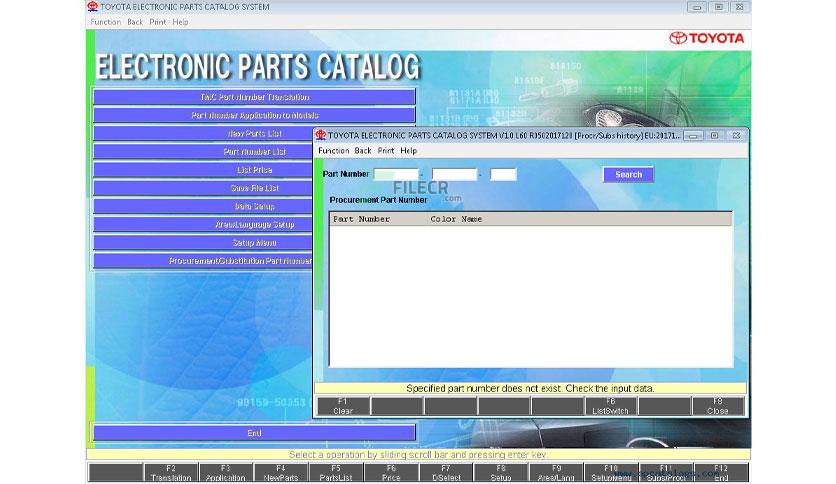Viewport: 836px width, 484px height.
Task: Open the Save File List option
Action: [x=203, y=188]
